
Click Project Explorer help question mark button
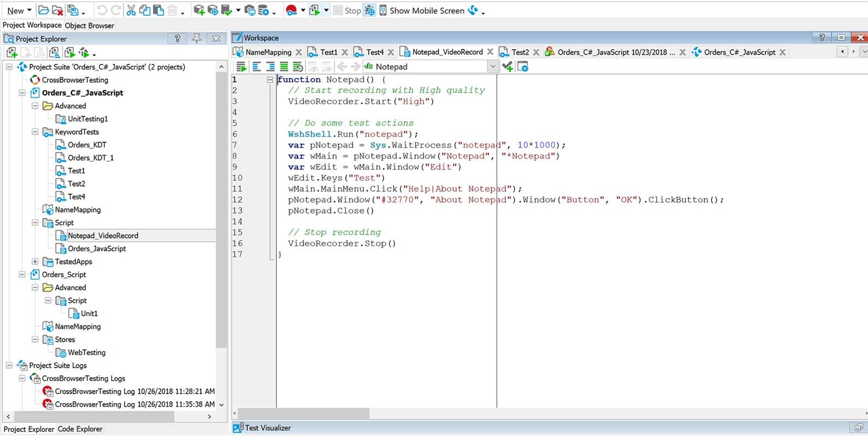click(x=177, y=38)
